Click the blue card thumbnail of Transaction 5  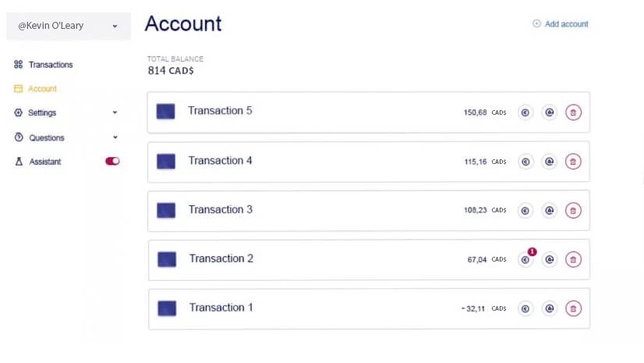[165, 112]
